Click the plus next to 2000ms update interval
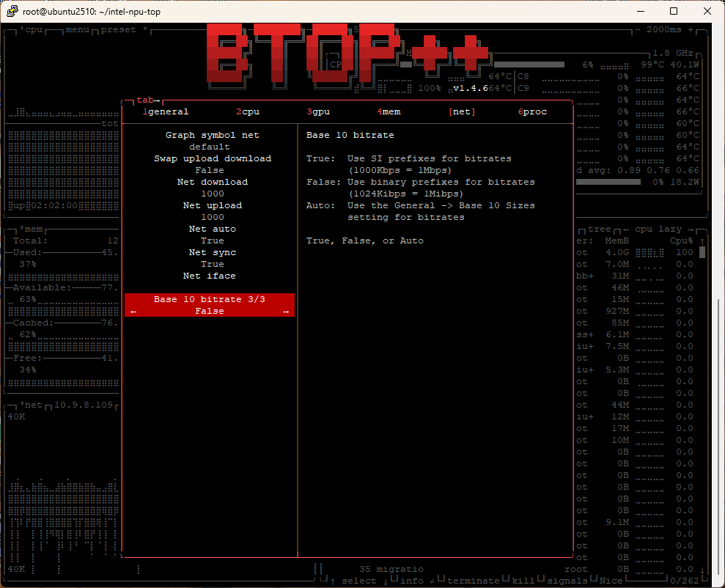Viewport: 725px width, 588px height. 691,30
